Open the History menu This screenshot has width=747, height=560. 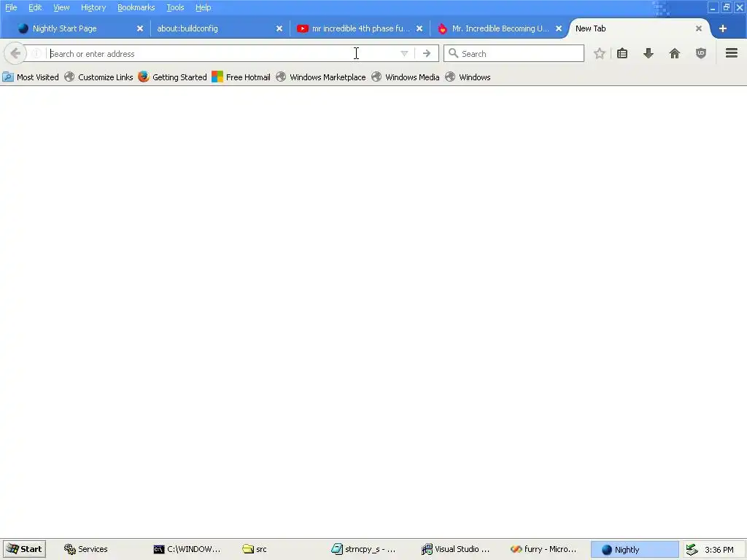point(93,7)
